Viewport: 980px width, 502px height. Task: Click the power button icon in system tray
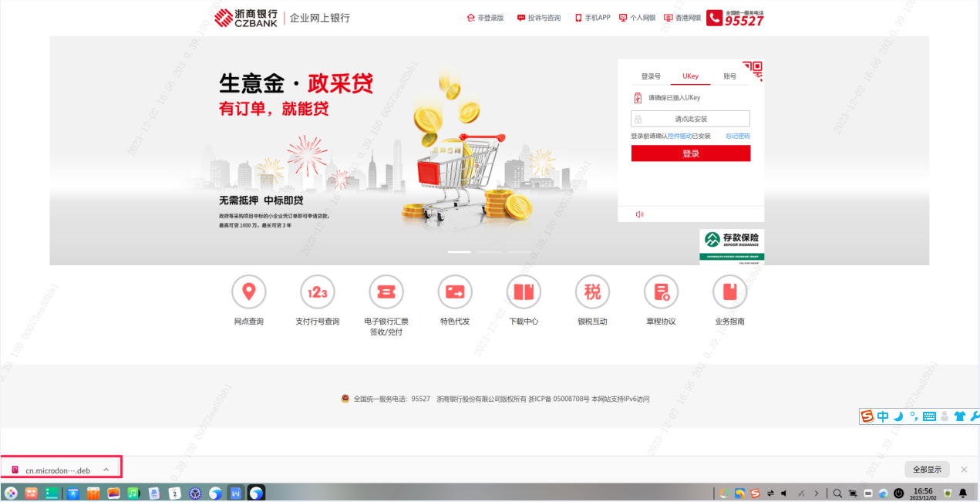click(x=898, y=493)
